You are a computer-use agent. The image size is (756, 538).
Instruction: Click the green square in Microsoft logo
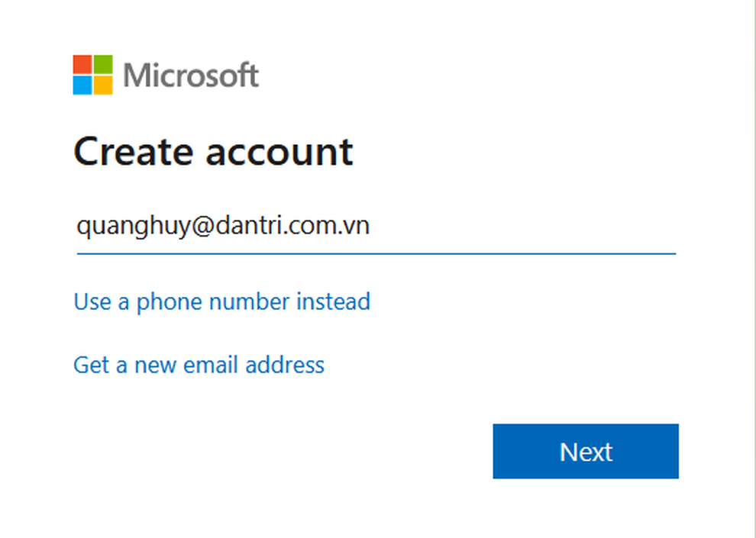103,64
